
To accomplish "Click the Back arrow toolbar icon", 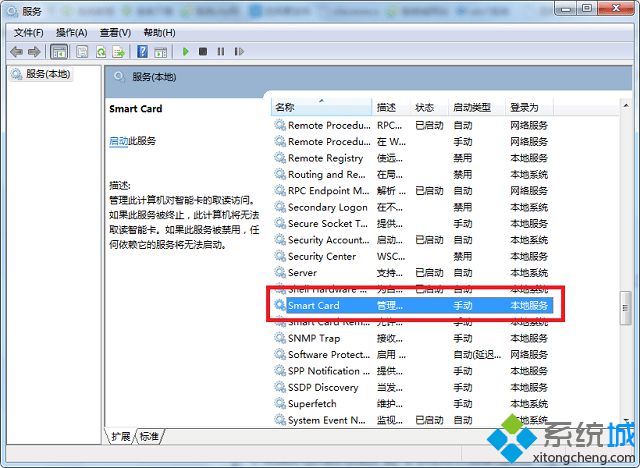I will point(16,52).
